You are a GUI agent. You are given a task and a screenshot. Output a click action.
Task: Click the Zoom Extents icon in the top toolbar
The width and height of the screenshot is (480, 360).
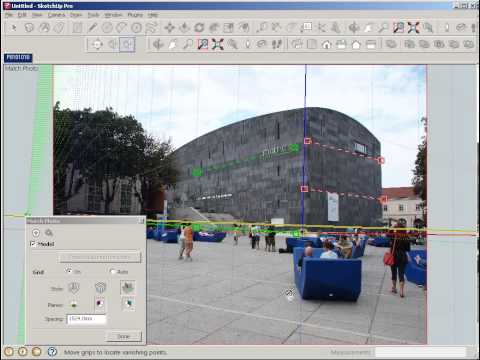413,28
